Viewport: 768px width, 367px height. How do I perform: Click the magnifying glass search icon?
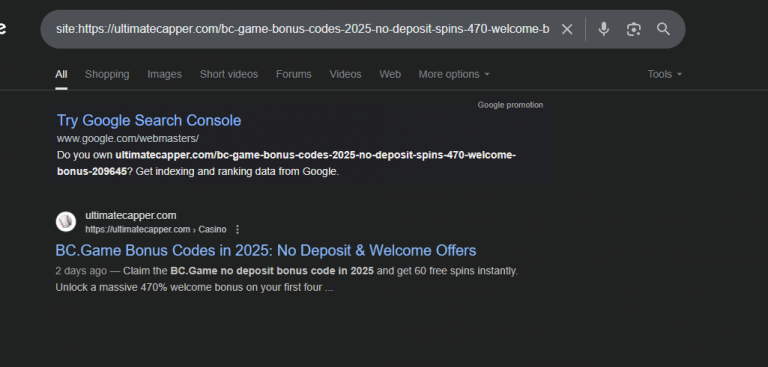pos(663,29)
